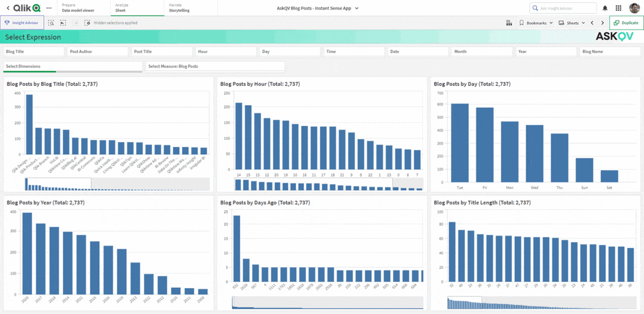Activate the smart search selection tool
The image size is (644, 314).
click(x=51, y=23)
